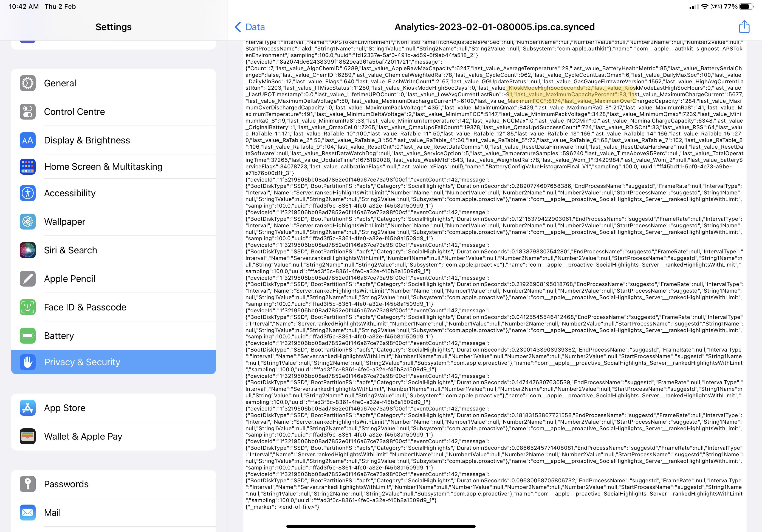The image size is (762, 532).
Task: Tap the Control Centre toggles icon
Action: coord(27,112)
